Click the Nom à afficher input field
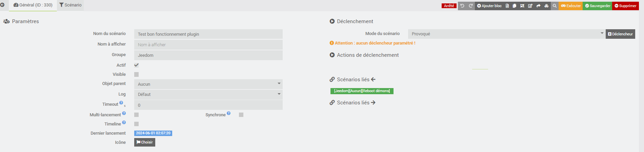 pyautogui.click(x=208, y=45)
